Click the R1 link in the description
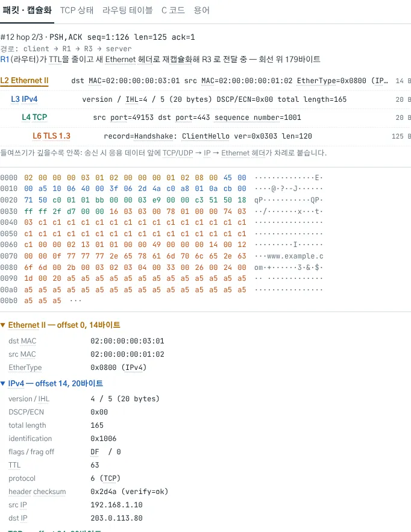Screen dimensions: 411x532 click(5, 60)
